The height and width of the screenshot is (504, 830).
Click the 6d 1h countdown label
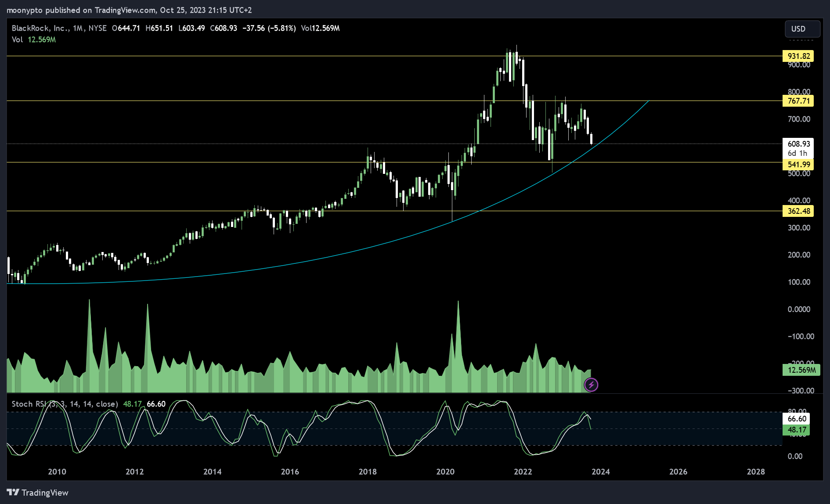pyautogui.click(x=797, y=154)
